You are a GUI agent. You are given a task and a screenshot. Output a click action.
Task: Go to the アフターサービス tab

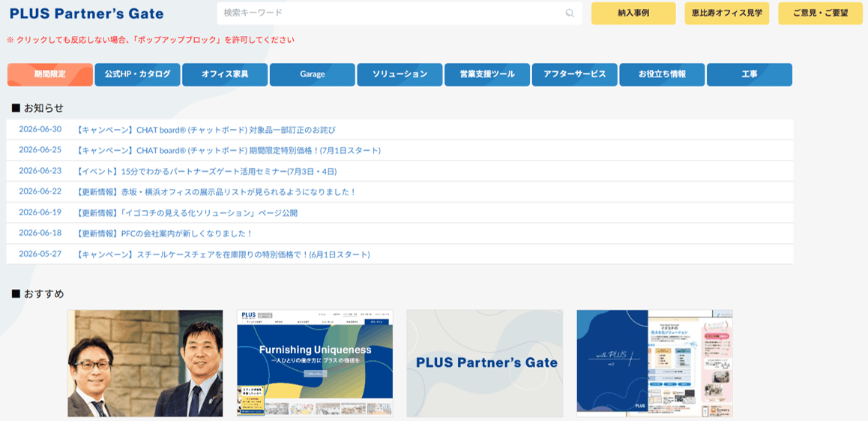point(575,75)
